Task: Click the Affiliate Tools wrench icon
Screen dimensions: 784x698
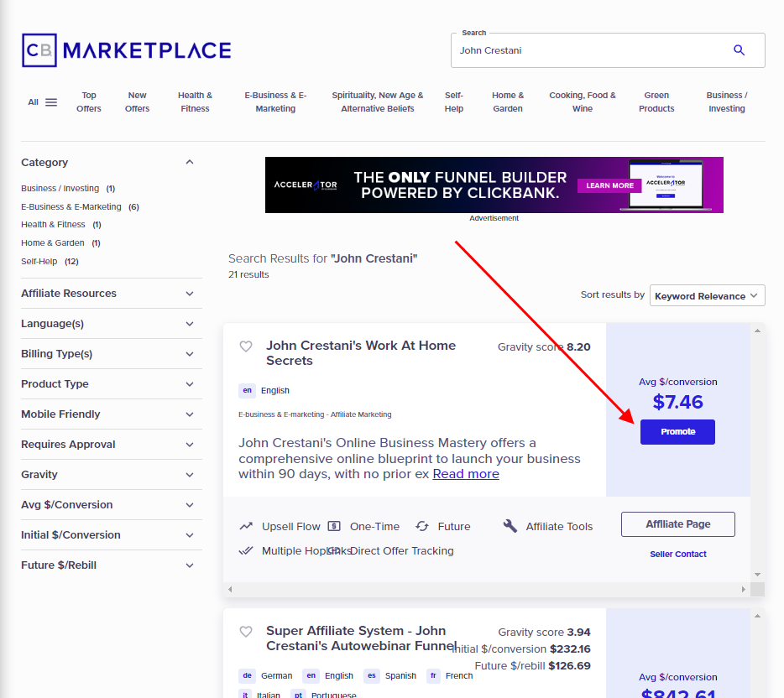Action: 510,526
